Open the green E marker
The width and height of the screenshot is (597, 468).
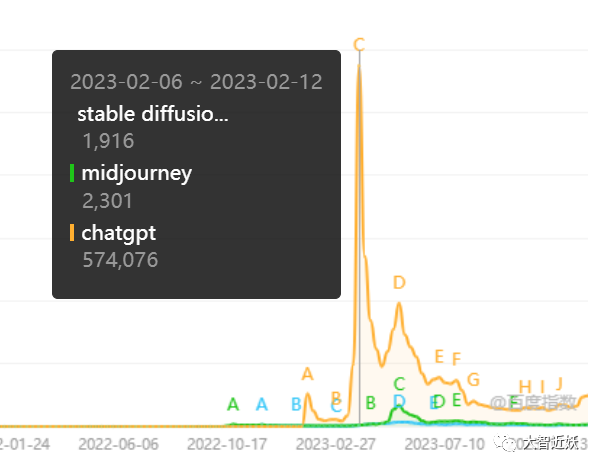coord(457,400)
